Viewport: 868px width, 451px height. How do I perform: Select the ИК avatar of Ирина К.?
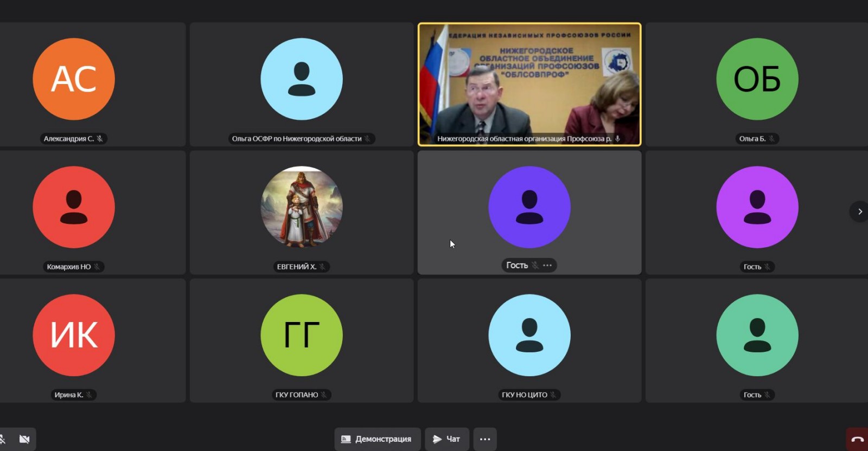click(x=74, y=335)
